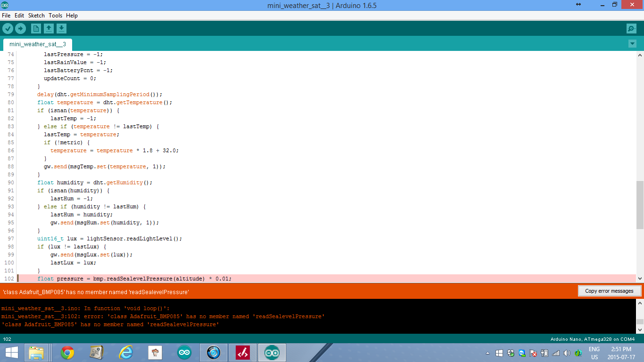Click 'float temperature = dht.getTemperature();' line
Screen dimensions: 644x362
coord(105,102)
